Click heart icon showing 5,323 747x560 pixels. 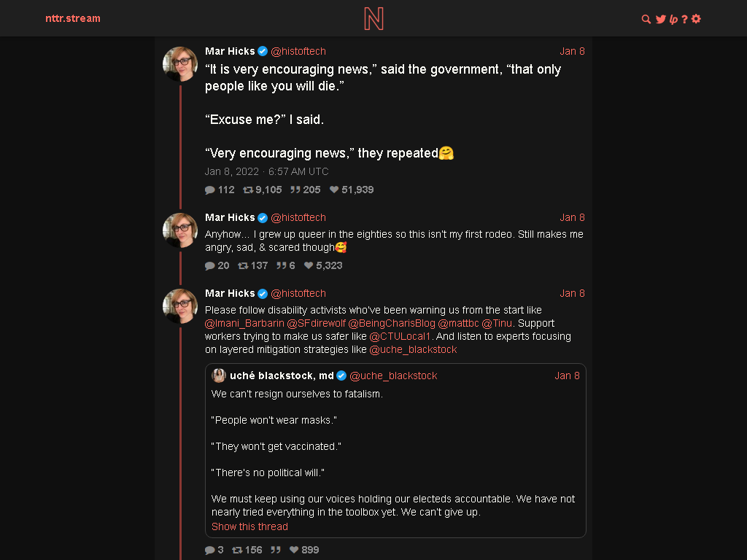pos(309,265)
